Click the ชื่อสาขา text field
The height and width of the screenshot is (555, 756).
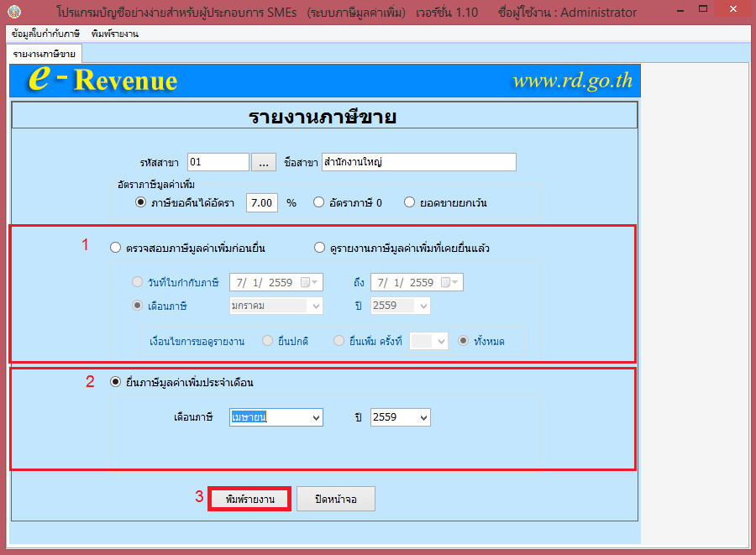[419, 162]
